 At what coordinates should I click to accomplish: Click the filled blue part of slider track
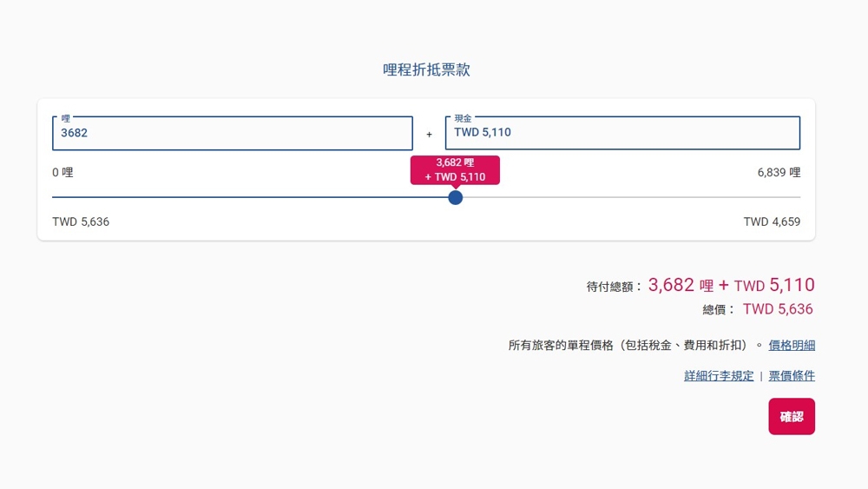pos(252,197)
